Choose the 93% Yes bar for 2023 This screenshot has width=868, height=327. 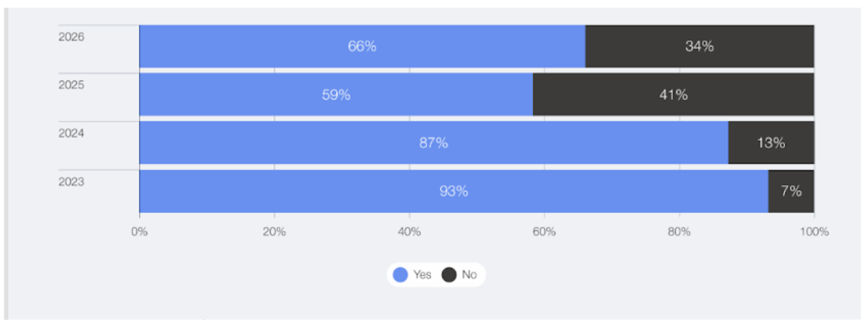point(453,191)
